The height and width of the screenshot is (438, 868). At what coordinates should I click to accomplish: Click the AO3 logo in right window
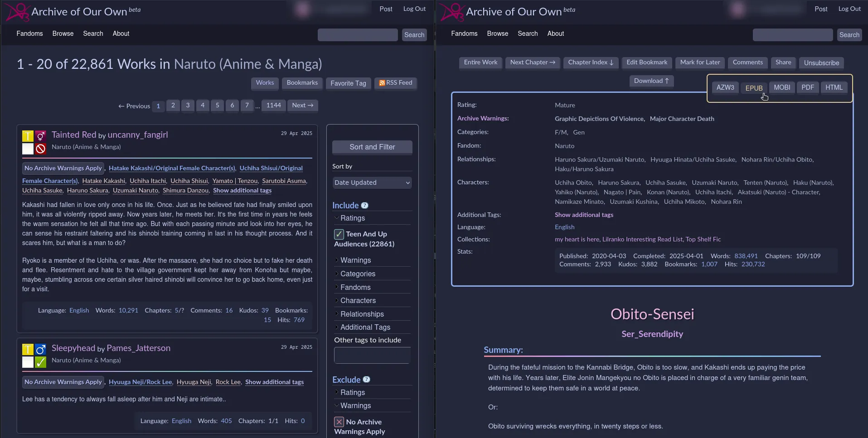pyautogui.click(x=452, y=11)
